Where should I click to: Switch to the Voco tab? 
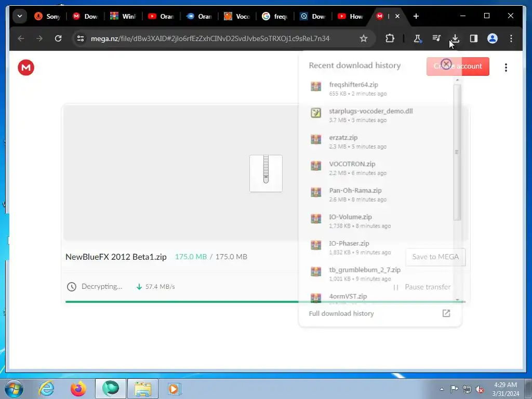pos(237,16)
